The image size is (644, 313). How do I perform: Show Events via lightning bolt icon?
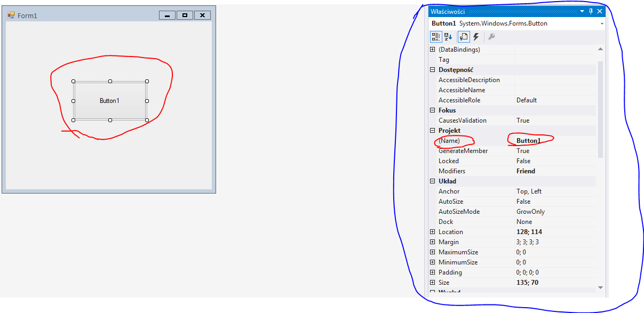476,37
